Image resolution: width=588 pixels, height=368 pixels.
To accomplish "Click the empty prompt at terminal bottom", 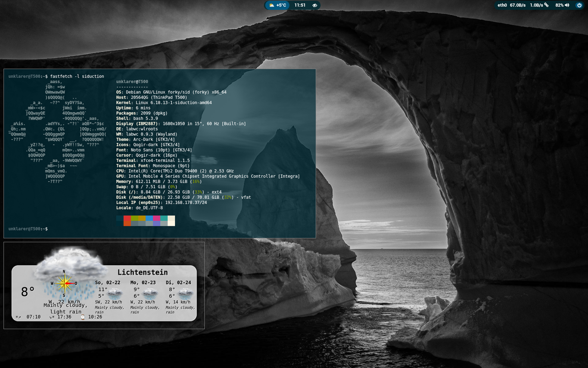I will pyautogui.click(x=28, y=229).
